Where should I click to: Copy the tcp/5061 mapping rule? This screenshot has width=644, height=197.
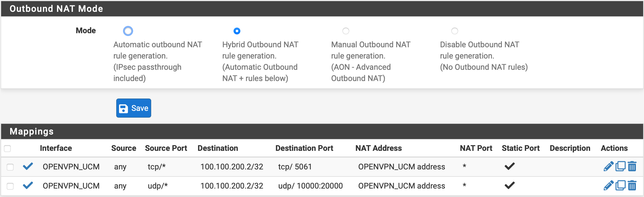point(620,166)
